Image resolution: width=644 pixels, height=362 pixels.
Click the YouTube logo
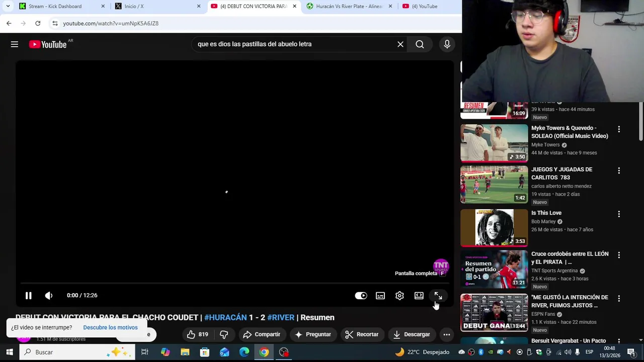coord(48,44)
